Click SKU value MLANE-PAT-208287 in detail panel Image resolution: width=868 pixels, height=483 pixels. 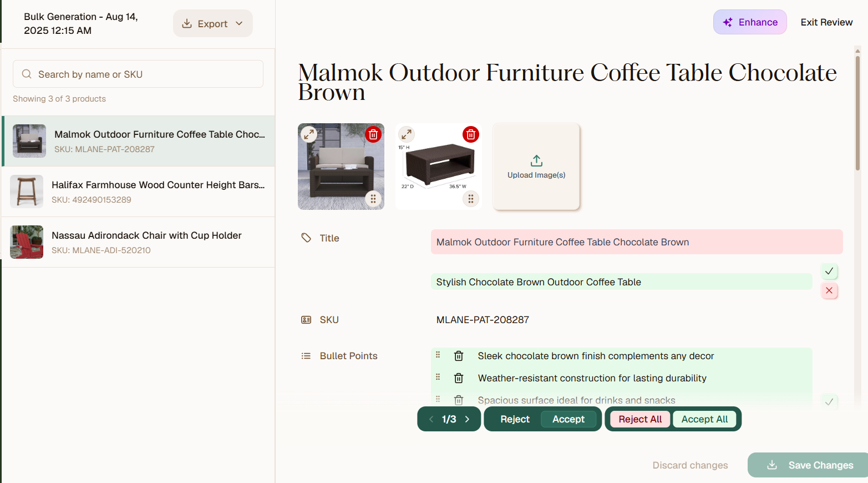point(483,320)
